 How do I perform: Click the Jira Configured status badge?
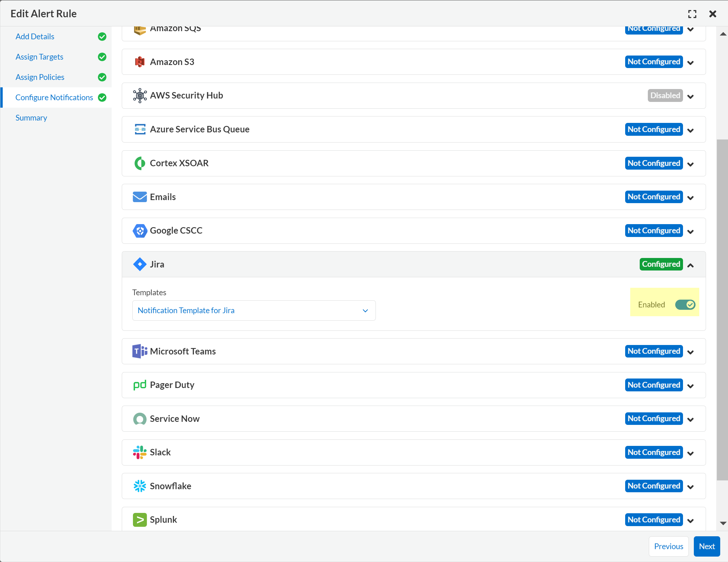[661, 264]
